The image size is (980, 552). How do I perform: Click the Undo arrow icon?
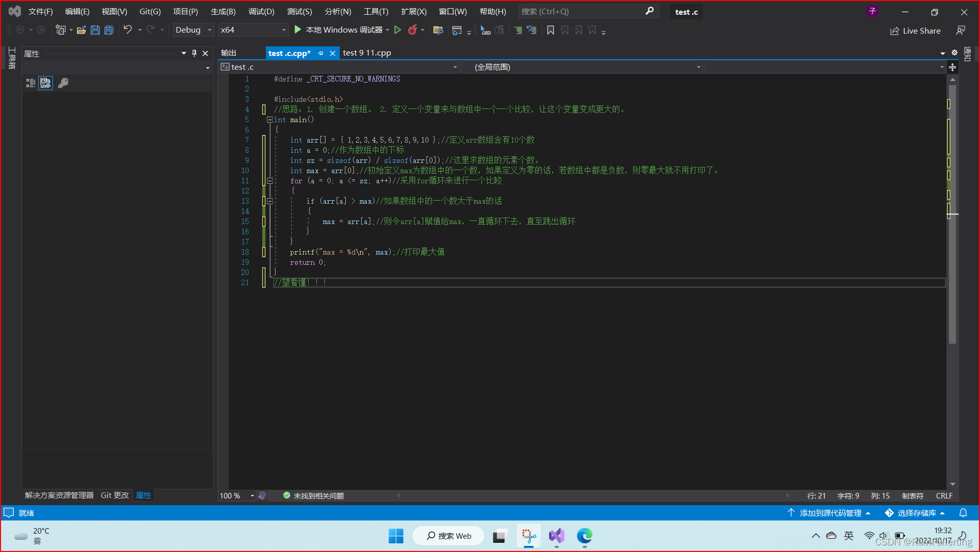click(127, 30)
